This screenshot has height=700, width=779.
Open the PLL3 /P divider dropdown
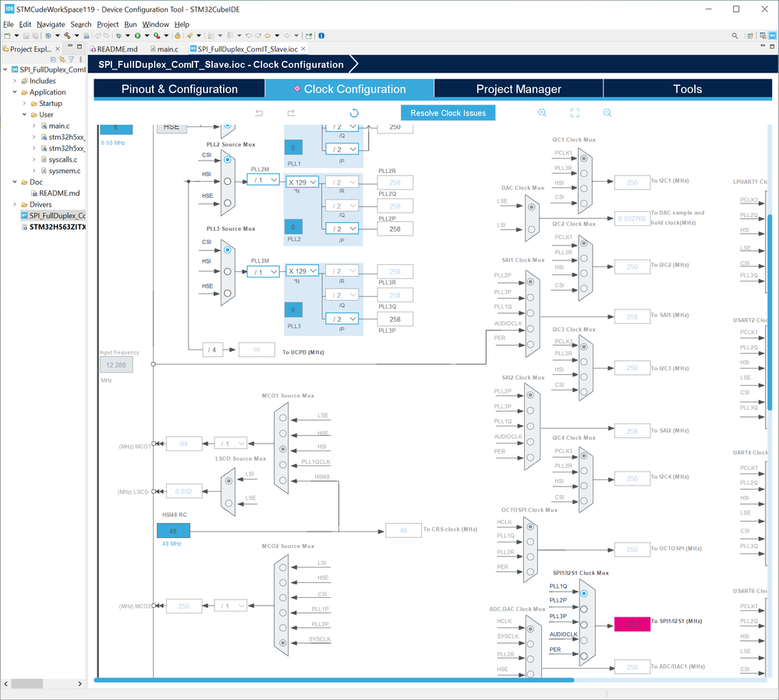342,319
